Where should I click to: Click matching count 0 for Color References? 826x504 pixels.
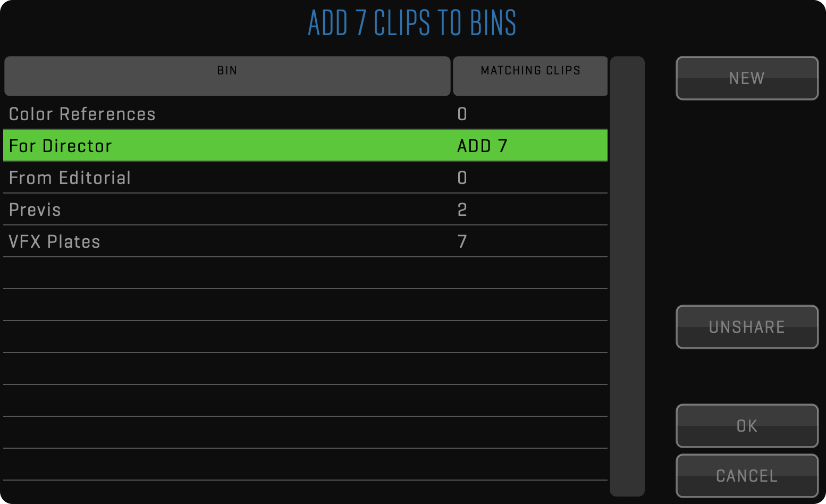click(x=462, y=114)
